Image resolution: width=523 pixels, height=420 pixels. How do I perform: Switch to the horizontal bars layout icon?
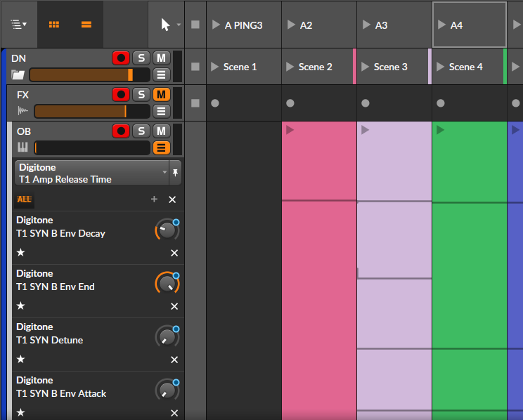(86, 24)
